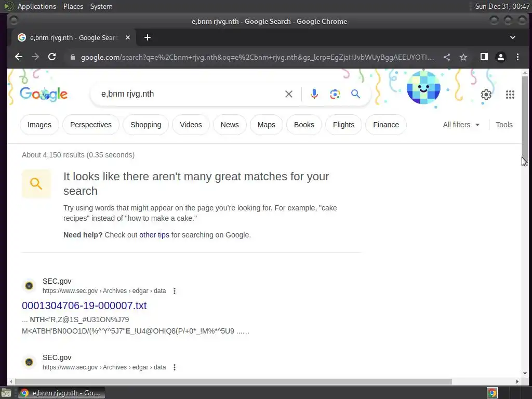Select the Shopping filter

coord(146,125)
